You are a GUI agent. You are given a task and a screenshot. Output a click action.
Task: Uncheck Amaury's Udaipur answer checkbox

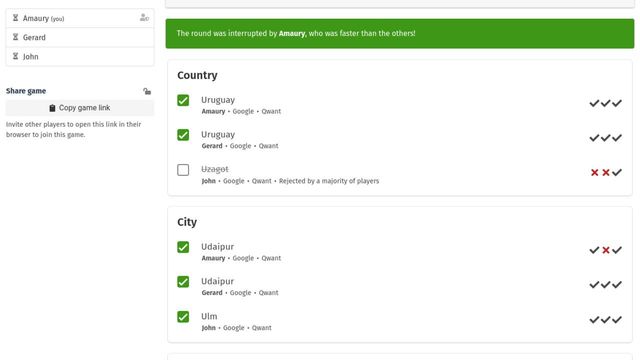pos(183,247)
